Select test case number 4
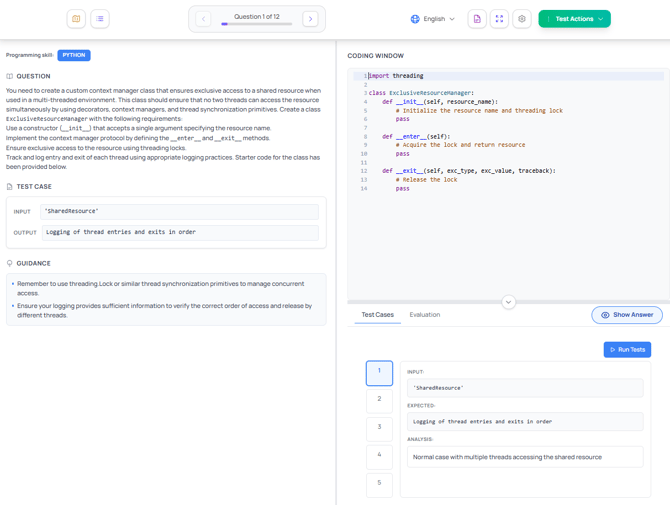This screenshot has width=670, height=505. point(379,455)
